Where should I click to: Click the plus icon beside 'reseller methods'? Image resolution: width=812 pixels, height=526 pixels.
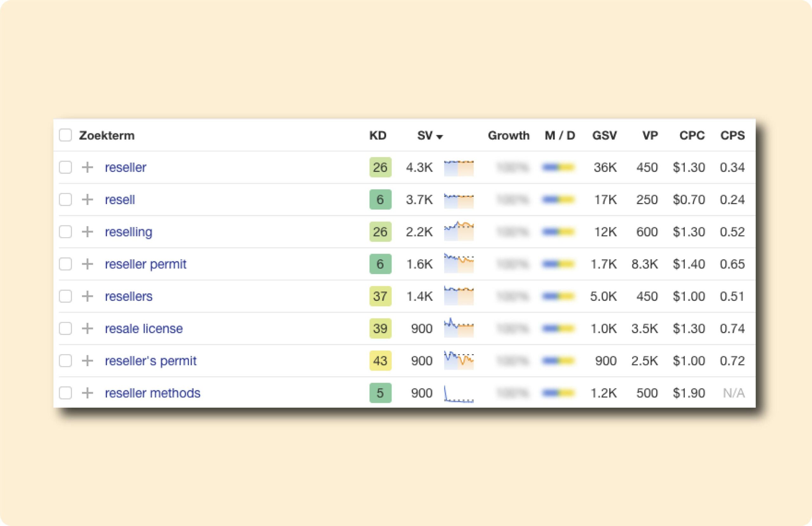pyautogui.click(x=87, y=393)
